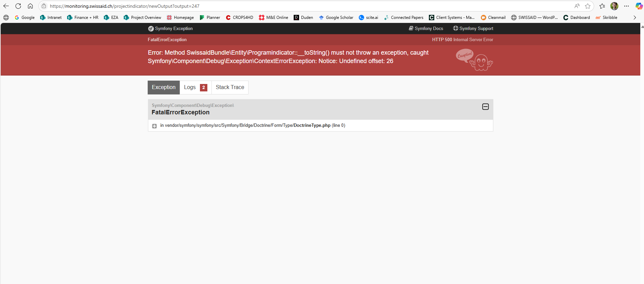Screen dimensions: 644x284
Task: Collapse FatalErrorException block with minus icon
Action: pyautogui.click(x=486, y=107)
